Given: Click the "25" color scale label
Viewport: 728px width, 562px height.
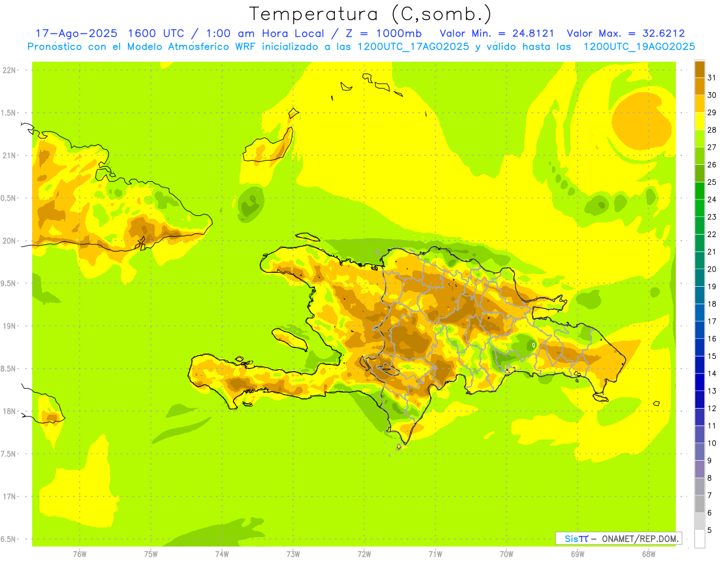Looking at the screenshot, I should pyautogui.click(x=712, y=182).
